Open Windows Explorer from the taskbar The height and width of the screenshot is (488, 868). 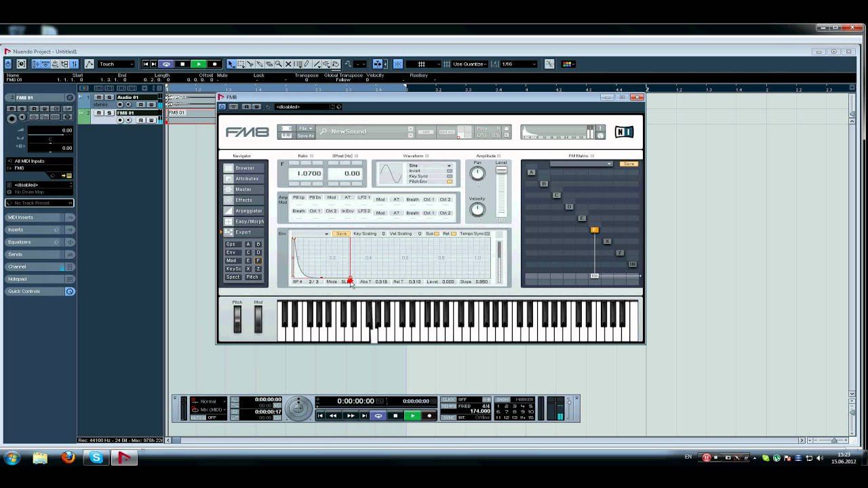(x=40, y=458)
